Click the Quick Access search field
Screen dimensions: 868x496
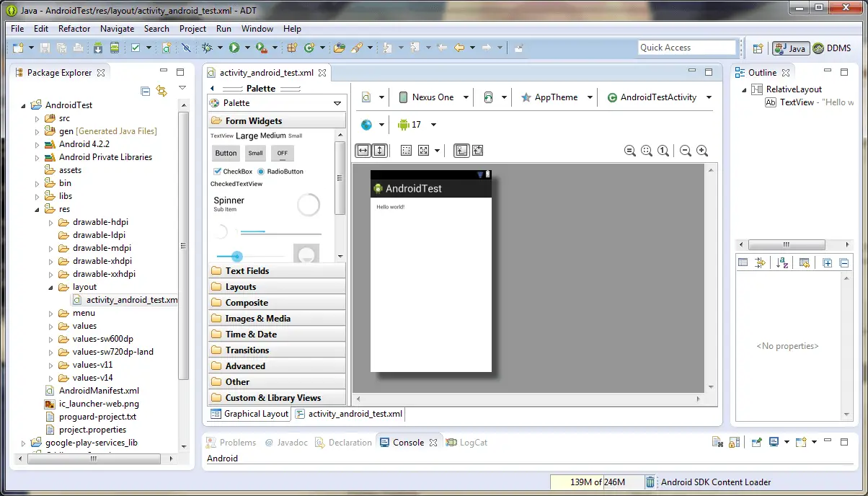[686, 48]
